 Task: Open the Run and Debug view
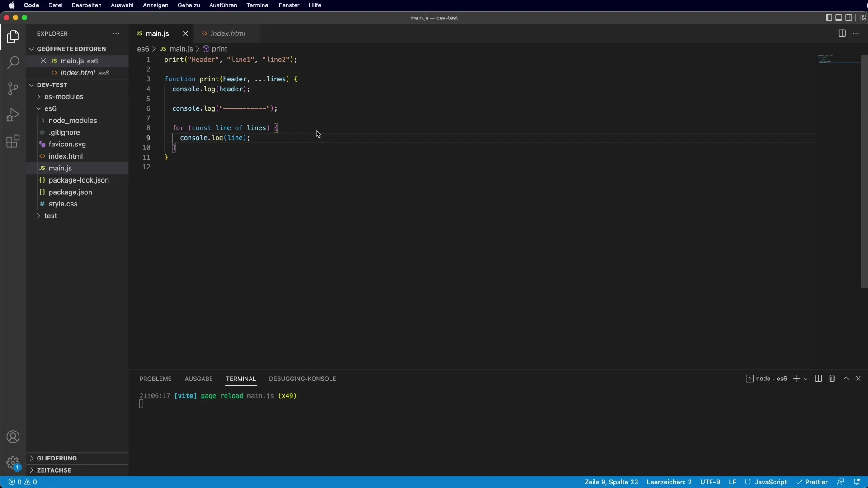point(13,115)
